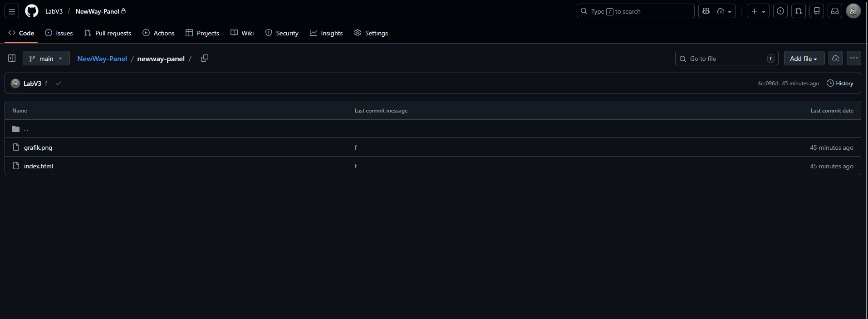The height and width of the screenshot is (319, 868).
Task: Open the more options ellipsis menu
Action: [854, 58]
